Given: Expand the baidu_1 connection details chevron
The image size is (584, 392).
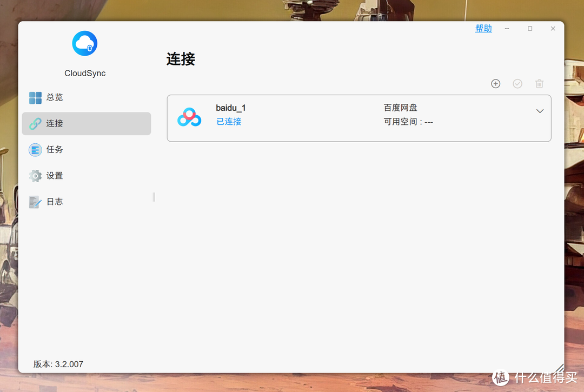Looking at the screenshot, I should pyautogui.click(x=540, y=111).
